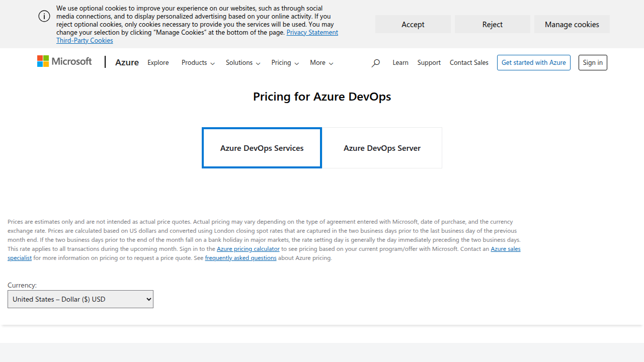Open the Privacy Statement link
This screenshot has height=362, width=644.
pos(312,32)
